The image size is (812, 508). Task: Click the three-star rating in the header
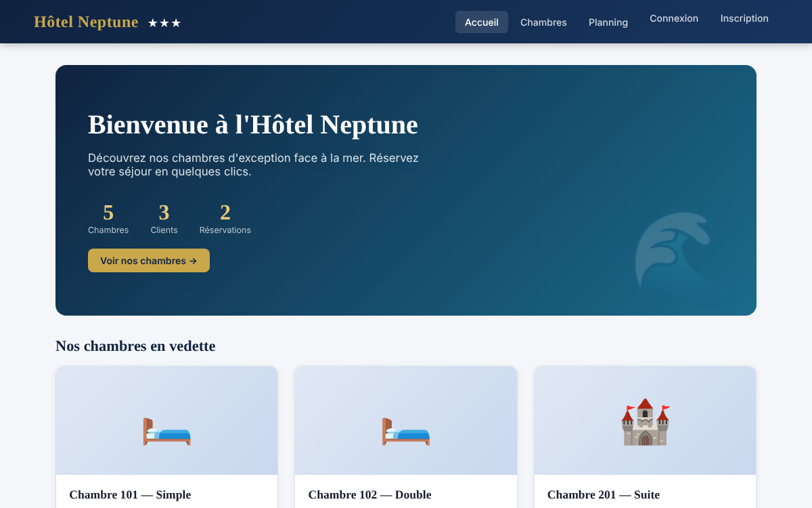(164, 23)
